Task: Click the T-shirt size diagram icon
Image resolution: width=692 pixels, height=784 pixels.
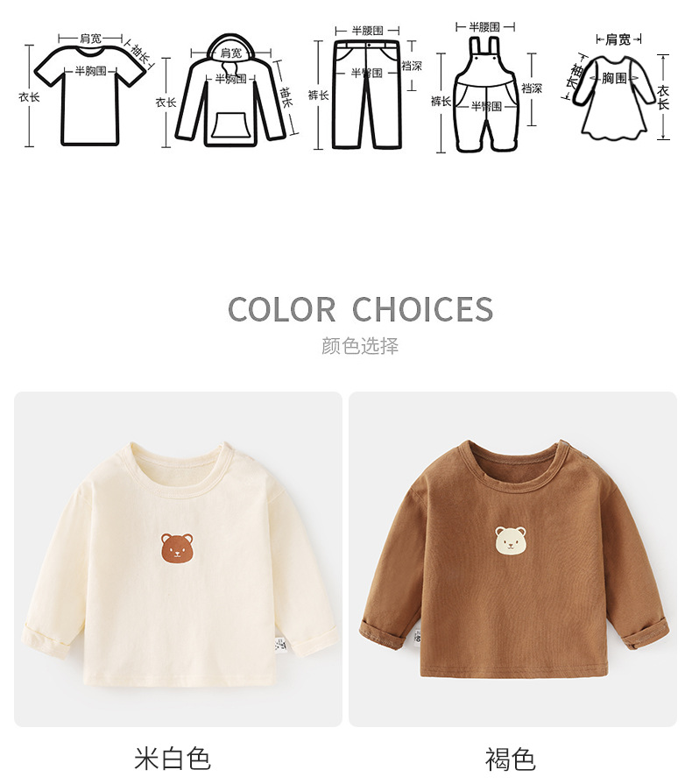Action: 90,95
